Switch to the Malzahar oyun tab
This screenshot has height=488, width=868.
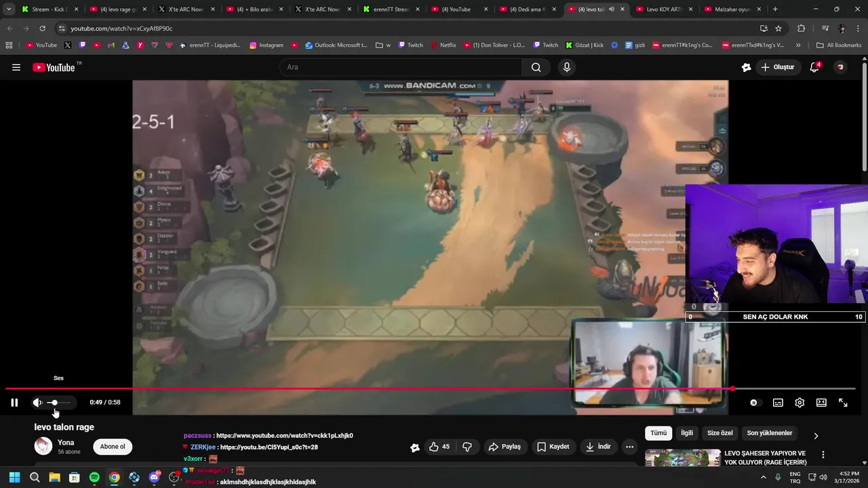tap(732, 9)
